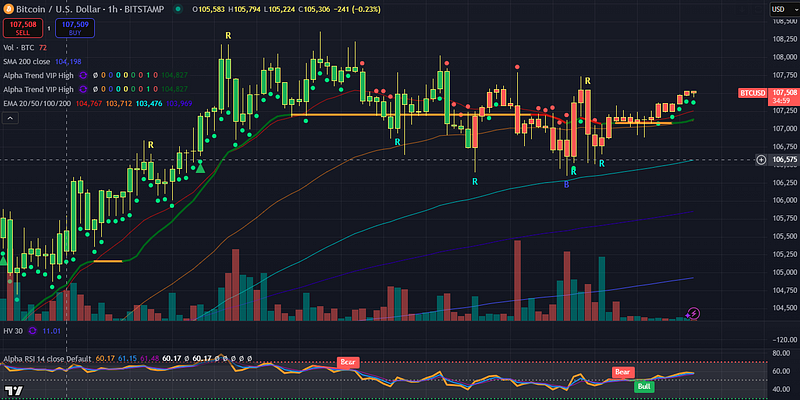800x400 pixels.
Task: Click the green upward triangle signal on the chart
Action: (x=201, y=166)
